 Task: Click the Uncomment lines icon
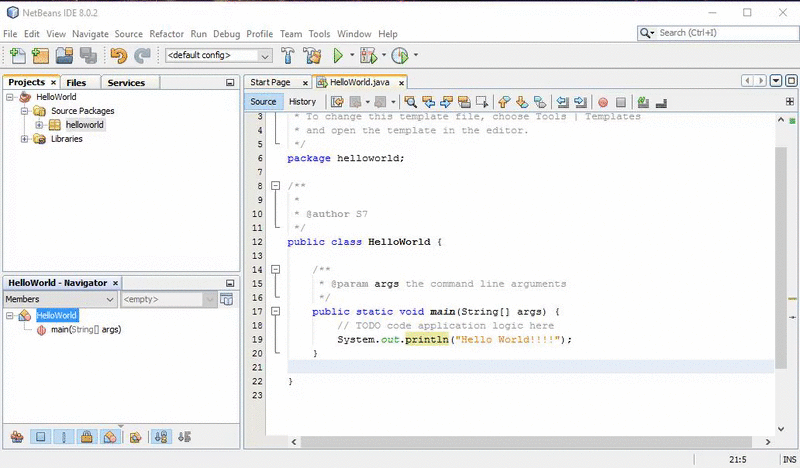[x=661, y=102]
